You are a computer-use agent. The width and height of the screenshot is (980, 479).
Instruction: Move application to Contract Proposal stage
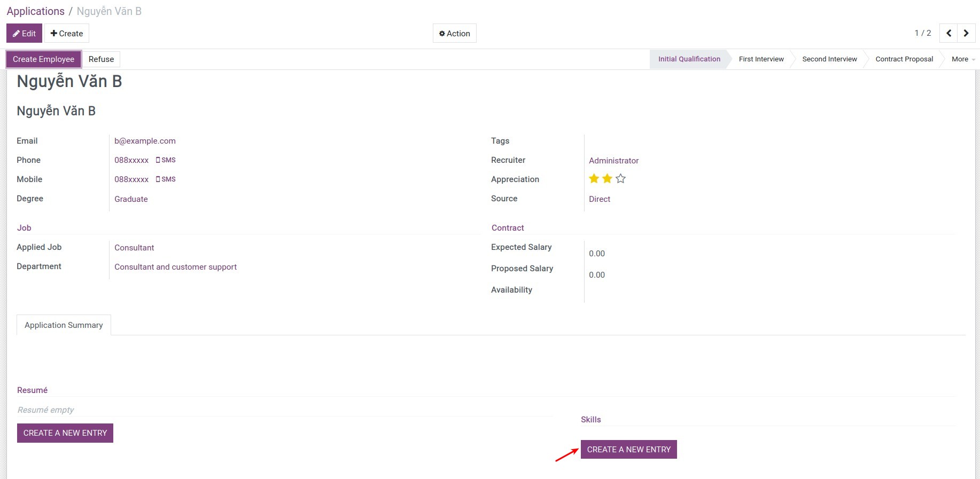click(x=904, y=59)
